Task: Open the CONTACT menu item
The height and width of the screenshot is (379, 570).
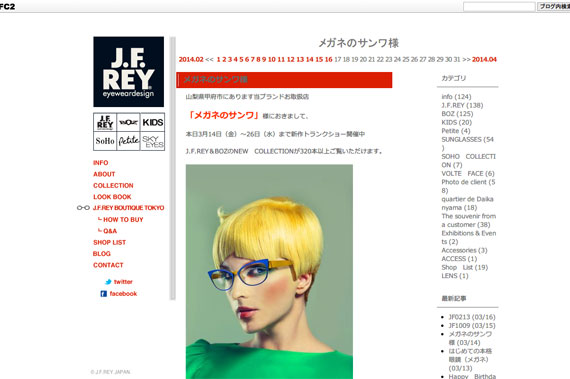Action: coord(108,265)
